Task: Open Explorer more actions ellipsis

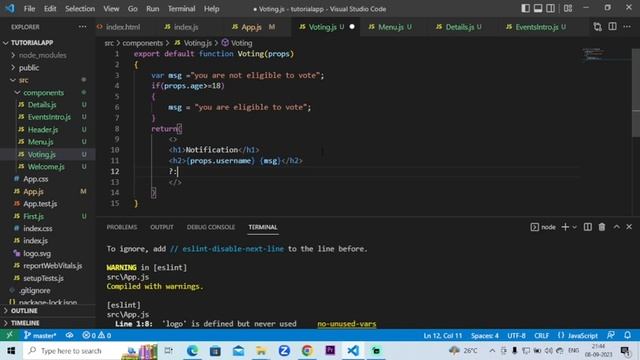Action: click(82, 27)
